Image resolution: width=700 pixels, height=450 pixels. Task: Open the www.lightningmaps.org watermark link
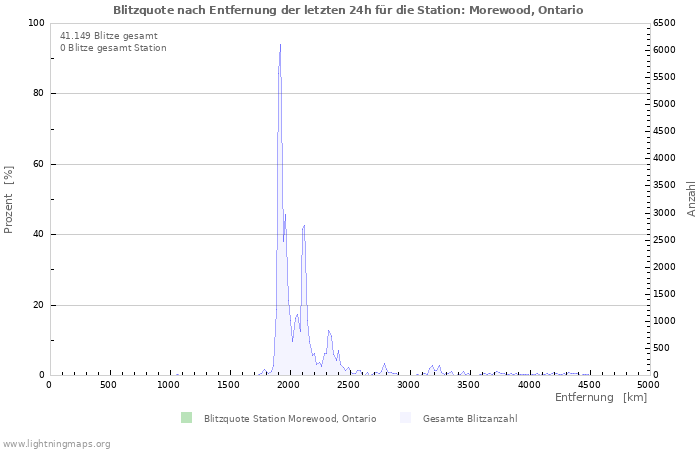56,443
